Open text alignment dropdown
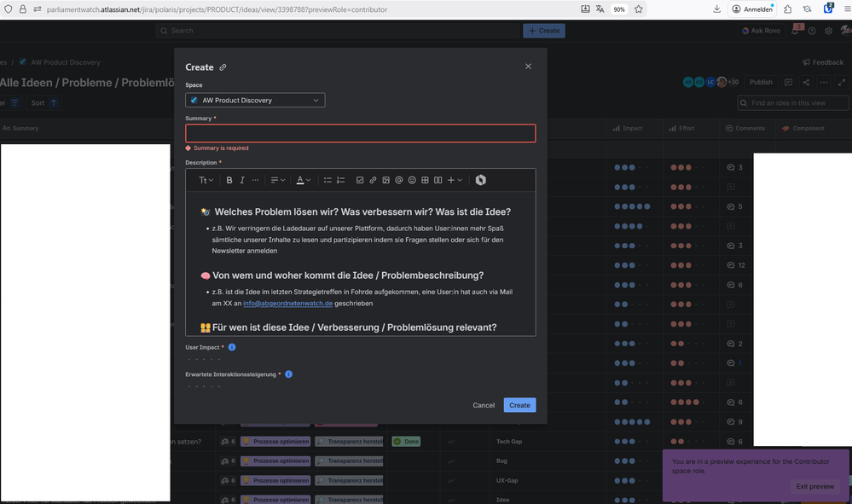The width and height of the screenshot is (852, 504). point(278,180)
